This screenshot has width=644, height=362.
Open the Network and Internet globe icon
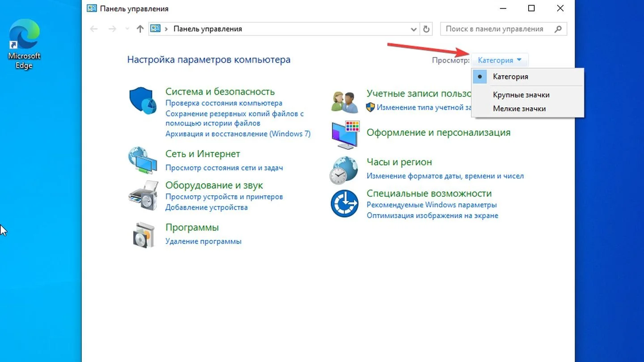pyautogui.click(x=143, y=160)
